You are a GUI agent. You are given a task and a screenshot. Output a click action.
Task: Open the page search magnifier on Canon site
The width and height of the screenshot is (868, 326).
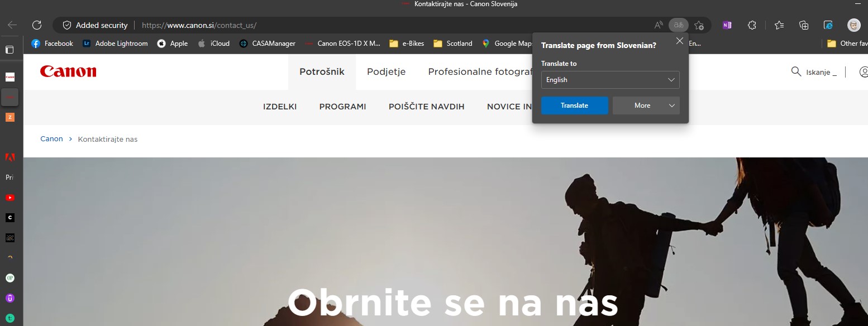pos(795,71)
